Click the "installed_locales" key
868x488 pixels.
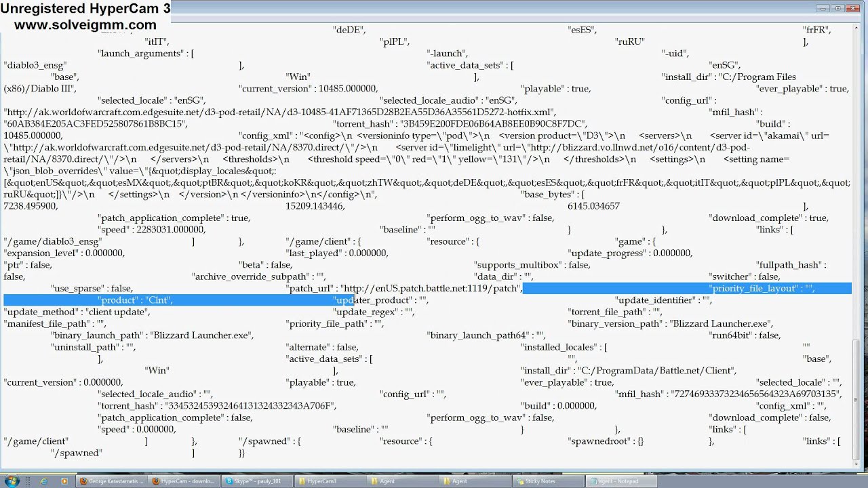(559, 348)
